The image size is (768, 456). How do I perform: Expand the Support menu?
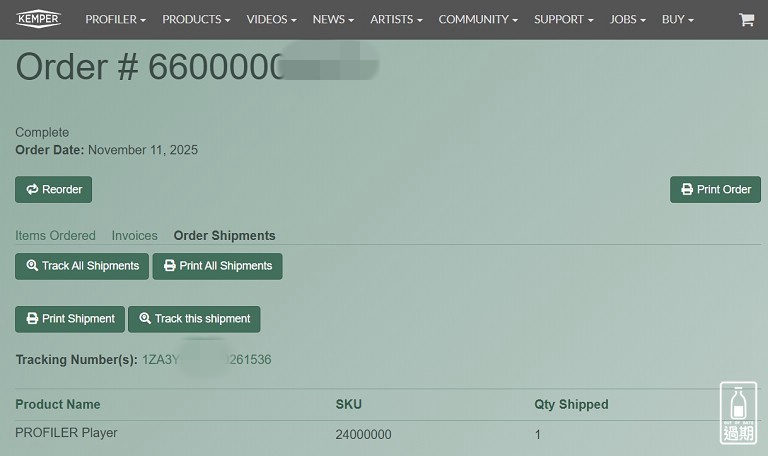[x=563, y=20]
